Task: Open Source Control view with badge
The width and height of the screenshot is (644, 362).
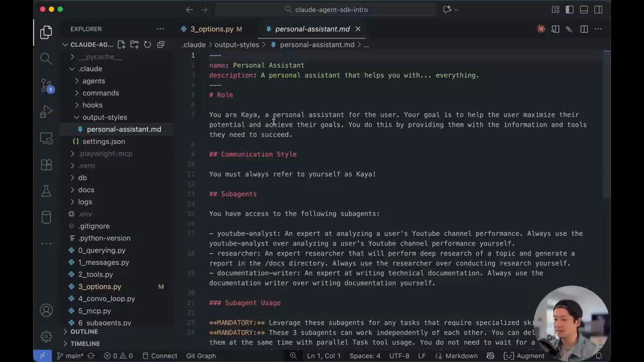Action: (x=46, y=85)
